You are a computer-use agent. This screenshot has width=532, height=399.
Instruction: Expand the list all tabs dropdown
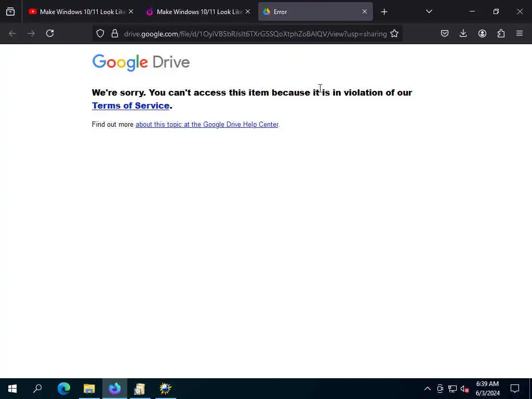[x=429, y=12]
